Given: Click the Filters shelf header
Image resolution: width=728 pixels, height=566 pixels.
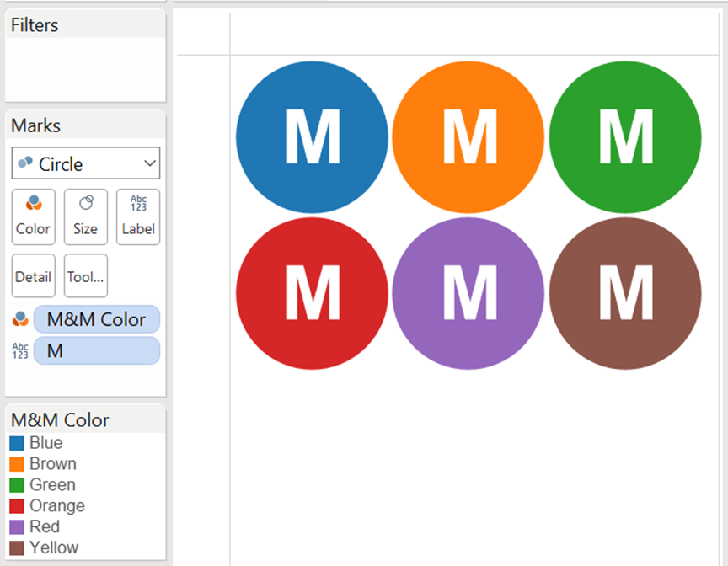Looking at the screenshot, I should (35, 25).
